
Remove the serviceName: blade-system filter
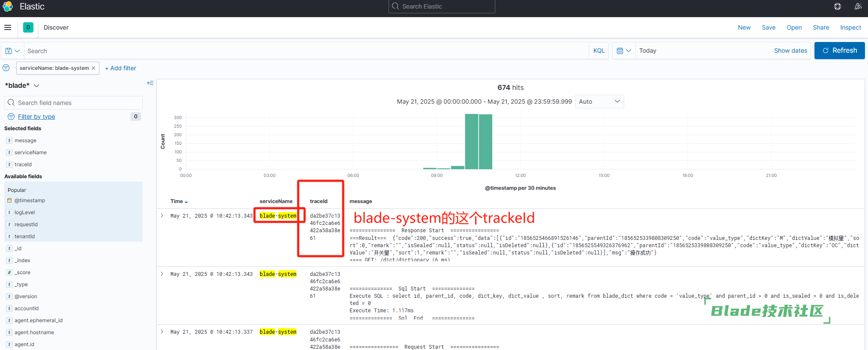pos(93,68)
